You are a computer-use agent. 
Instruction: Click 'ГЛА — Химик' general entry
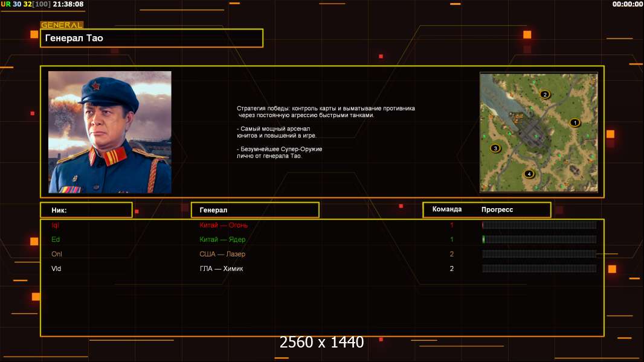(221, 268)
